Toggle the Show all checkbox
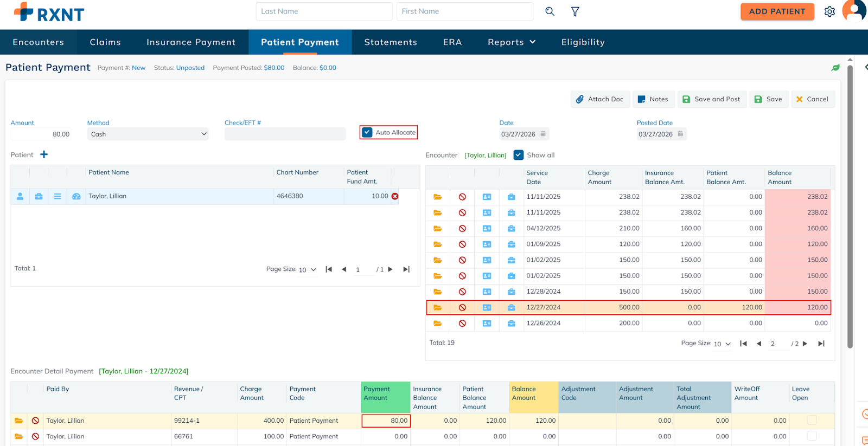This screenshot has height=446, width=868. coord(519,155)
